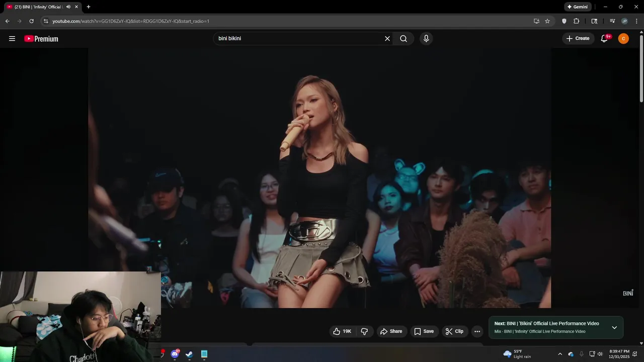Screen dimensions: 644x362
Task: Open the JP Chrome profile
Action: [624, 21]
